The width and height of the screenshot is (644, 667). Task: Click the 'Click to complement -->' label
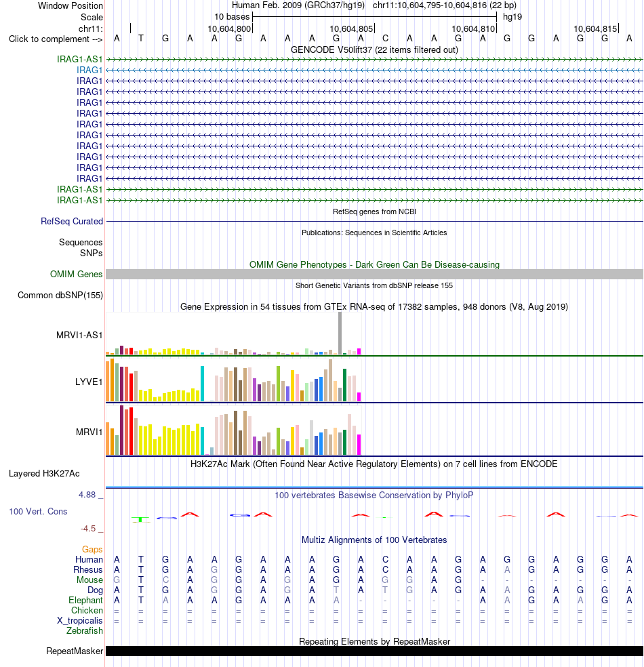click(56, 39)
